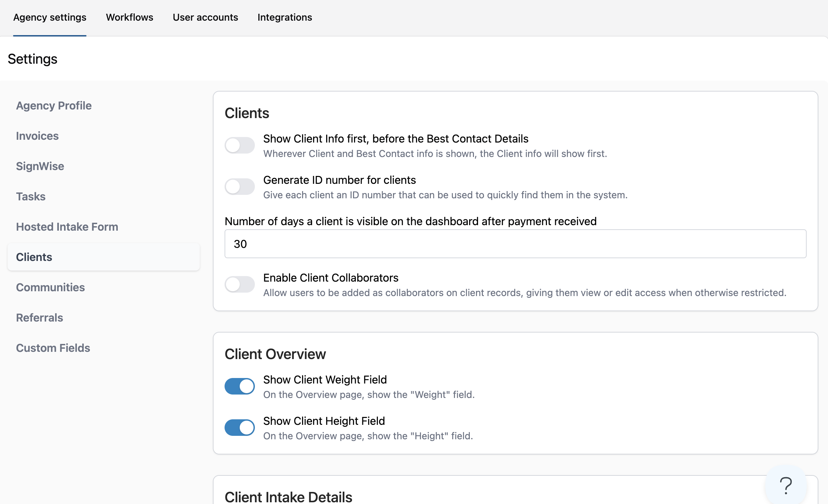Open Custom Fields settings
This screenshot has width=828, height=504.
53,348
